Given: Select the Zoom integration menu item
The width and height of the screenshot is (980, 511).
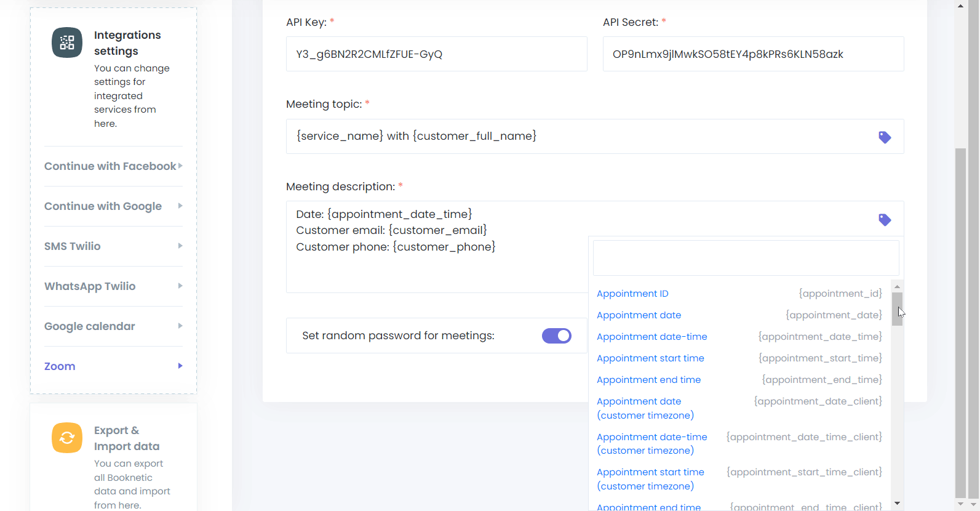Looking at the screenshot, I should coord(60,366).
